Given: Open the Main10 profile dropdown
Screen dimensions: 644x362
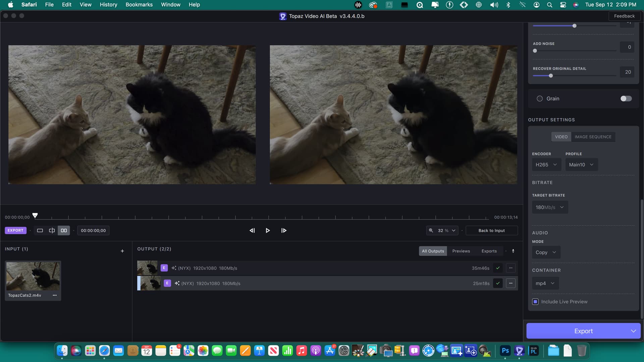Looking at the screenshot, I should [x=581, y=165].
